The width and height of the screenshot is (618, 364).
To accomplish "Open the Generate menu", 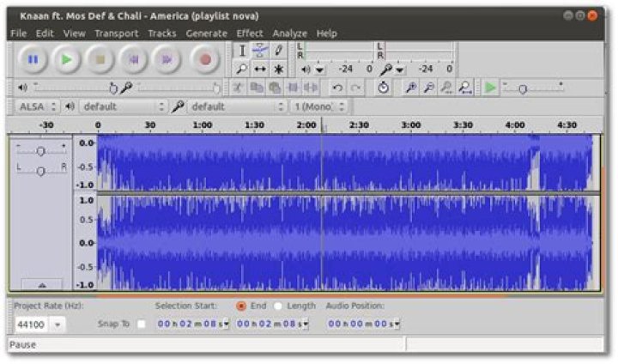I will tap(207, 33).
